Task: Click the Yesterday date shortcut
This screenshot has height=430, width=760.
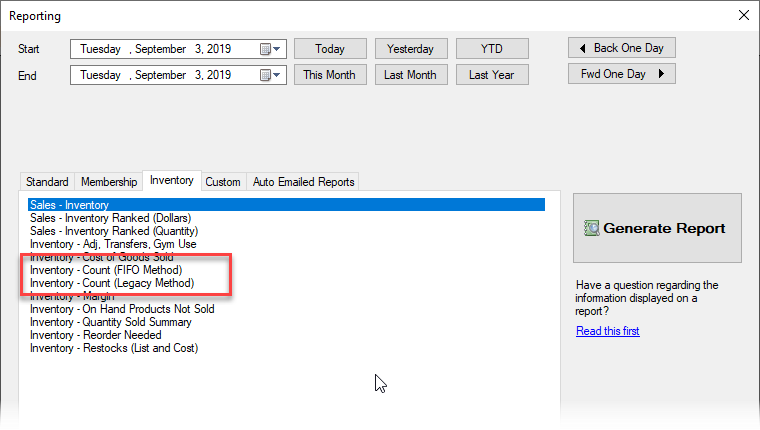Action: pyautogui.click(x=410, y=48)
